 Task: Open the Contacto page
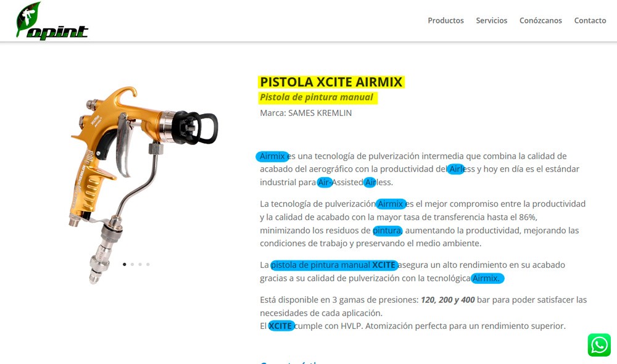click(x=590, y=20)
